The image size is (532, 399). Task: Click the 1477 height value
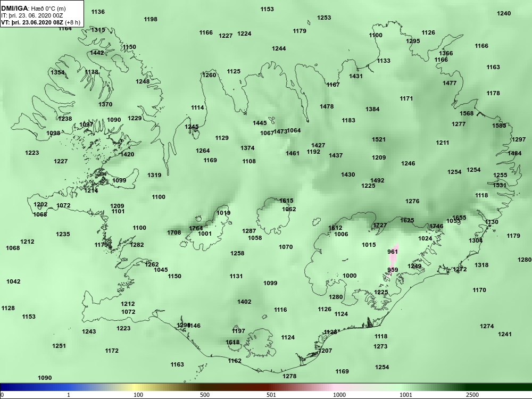pyautogui.click(x=450, y=83)
